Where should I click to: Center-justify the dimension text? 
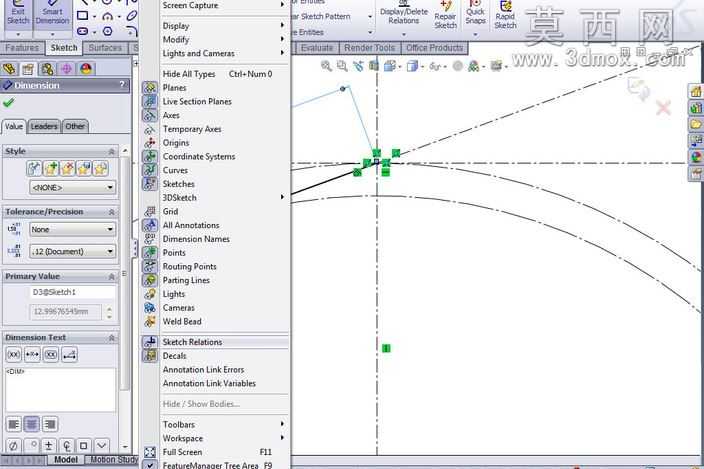(31, 424)
